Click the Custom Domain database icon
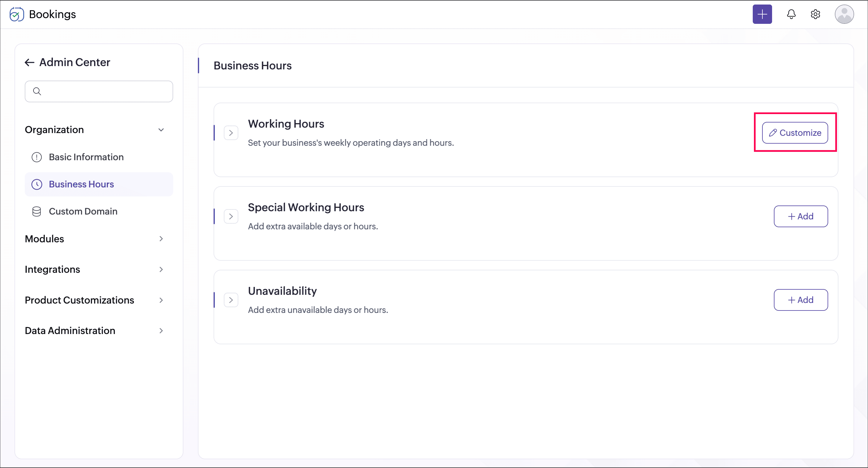868x468 pixels. pyautogui.click(x=37, y=212)
